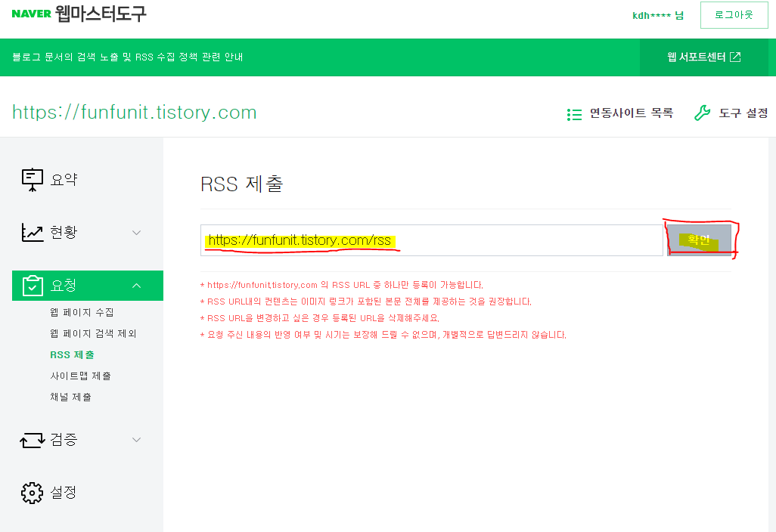This screenshot has width=776, height=532.
Task: Click the 확인 submit button
Action: [x=699, y=240]
